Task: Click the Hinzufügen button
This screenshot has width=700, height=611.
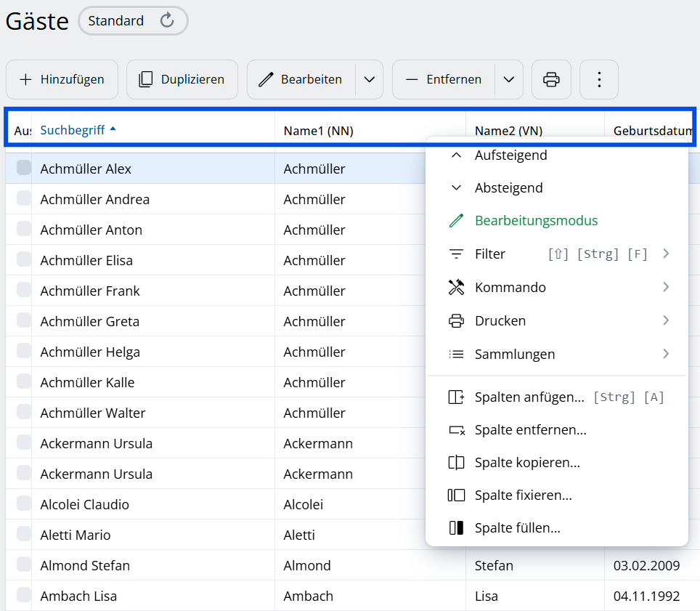Action: click(62, 79)
